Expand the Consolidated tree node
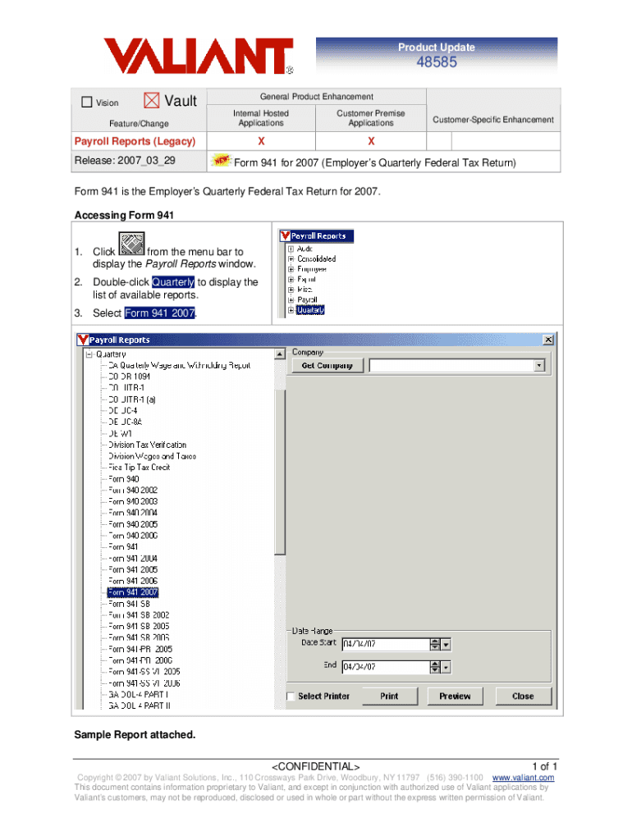632x840 pixels. [x=291, y=258]
